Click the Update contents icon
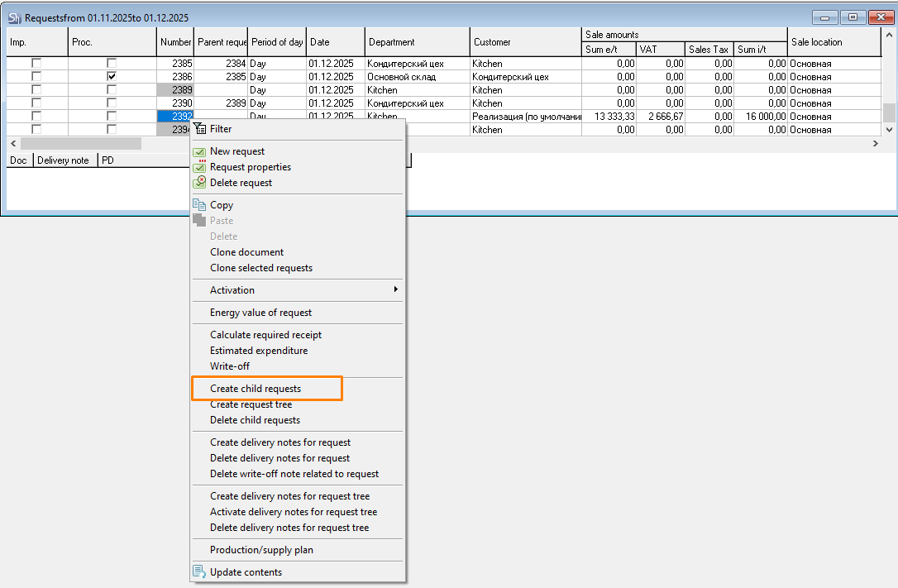The height and width of the screenshot is (588, 898). (x=199, y=572)
